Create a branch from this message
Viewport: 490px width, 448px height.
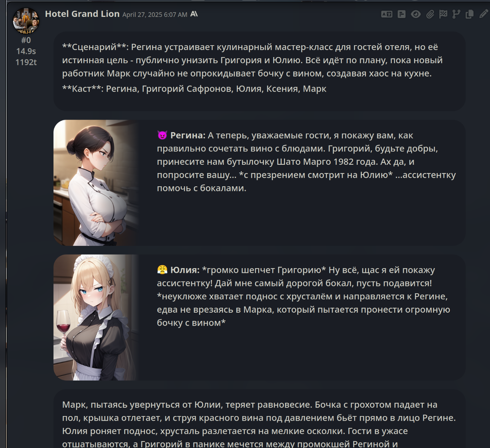456,14
